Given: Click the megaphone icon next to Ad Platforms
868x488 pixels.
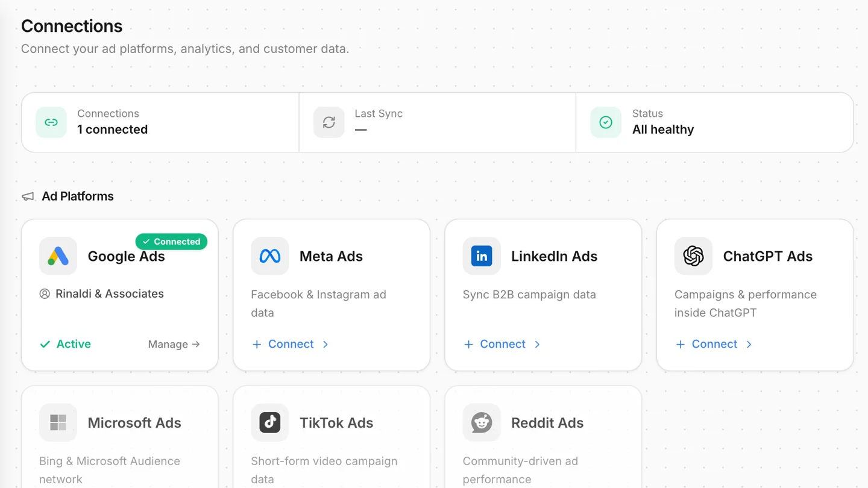Looking at the screenshot, I should click(28, 196).
